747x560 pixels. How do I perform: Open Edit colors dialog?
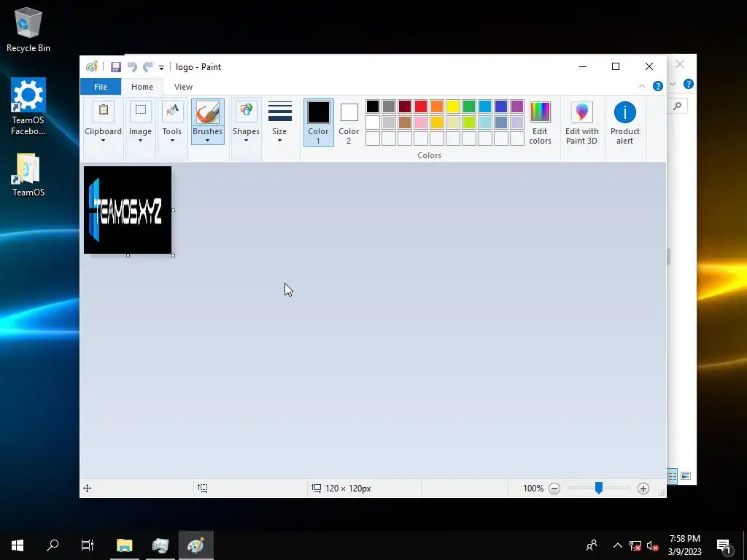coord(541,122)
